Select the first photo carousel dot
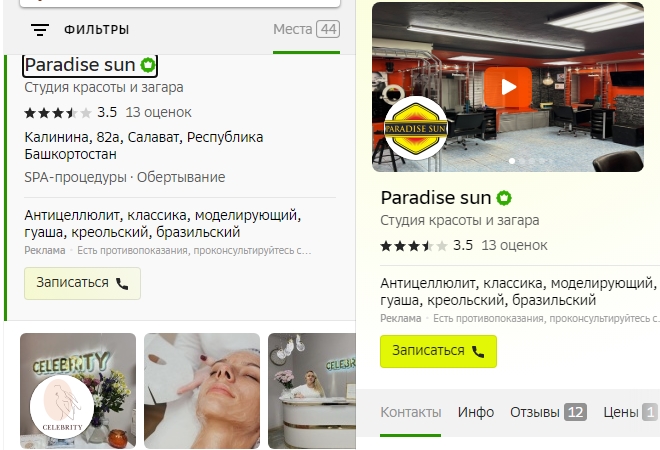This screenshot has width=660, height=450. [x=512, y=161]
